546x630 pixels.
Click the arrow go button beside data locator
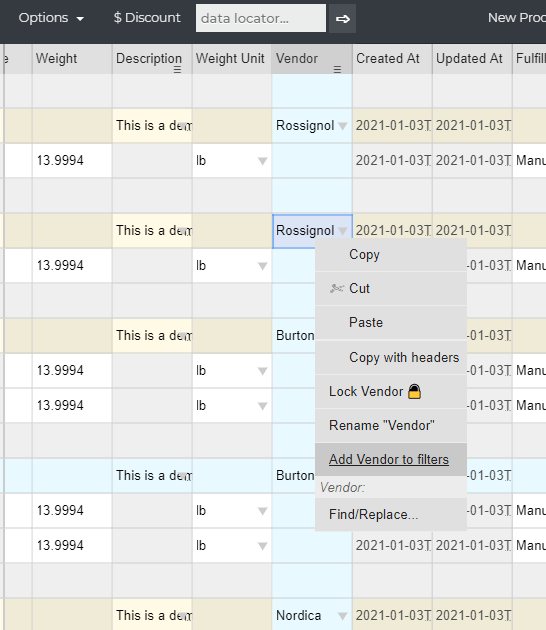[342, 18]
